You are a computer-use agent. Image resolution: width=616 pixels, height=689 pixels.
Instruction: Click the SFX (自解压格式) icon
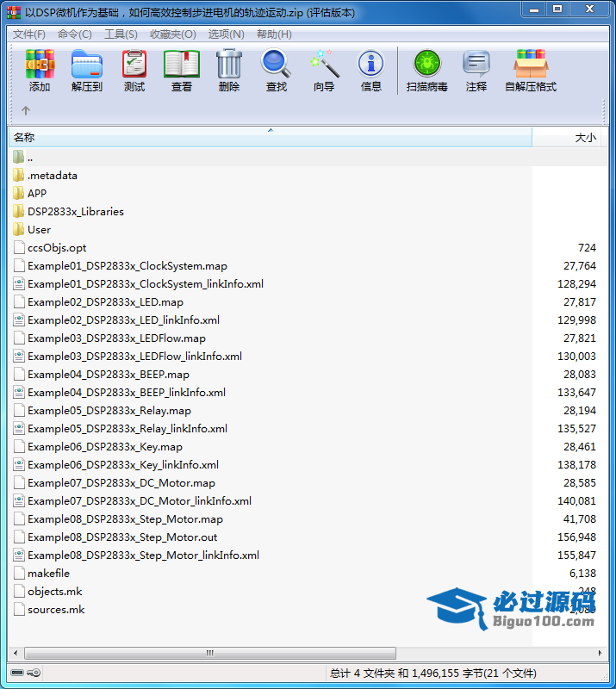tap(531, 64)
